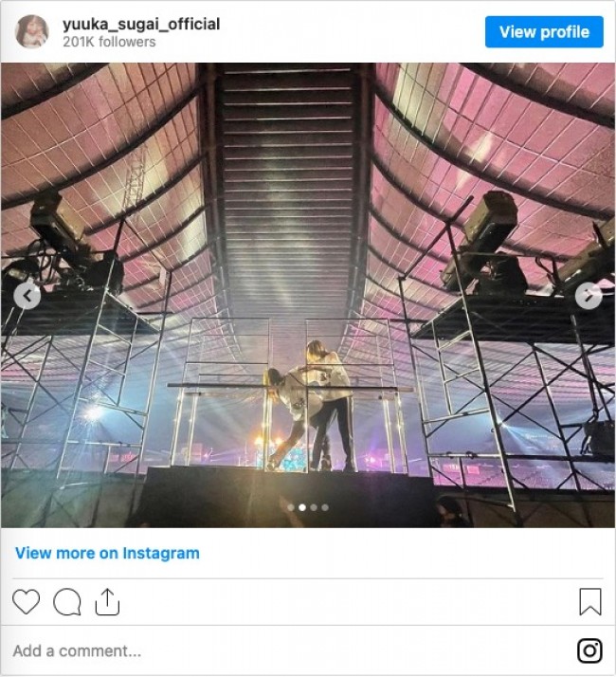Select first carousel indicator dot
This screenshot has width=616, height=677.
291,507
